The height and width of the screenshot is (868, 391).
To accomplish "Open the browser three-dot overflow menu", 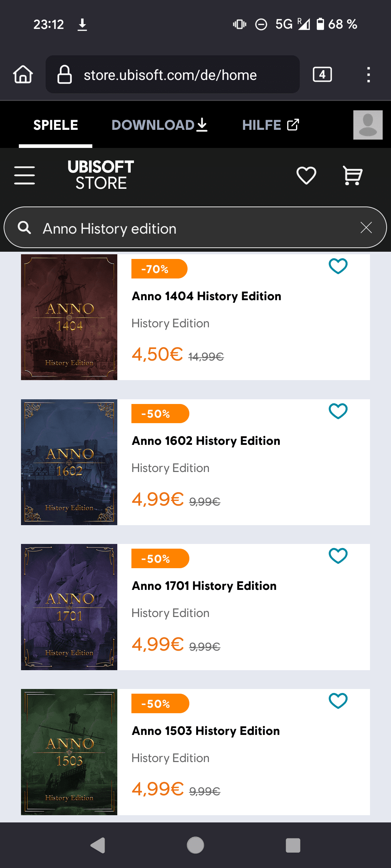I will tap(368, 75).
